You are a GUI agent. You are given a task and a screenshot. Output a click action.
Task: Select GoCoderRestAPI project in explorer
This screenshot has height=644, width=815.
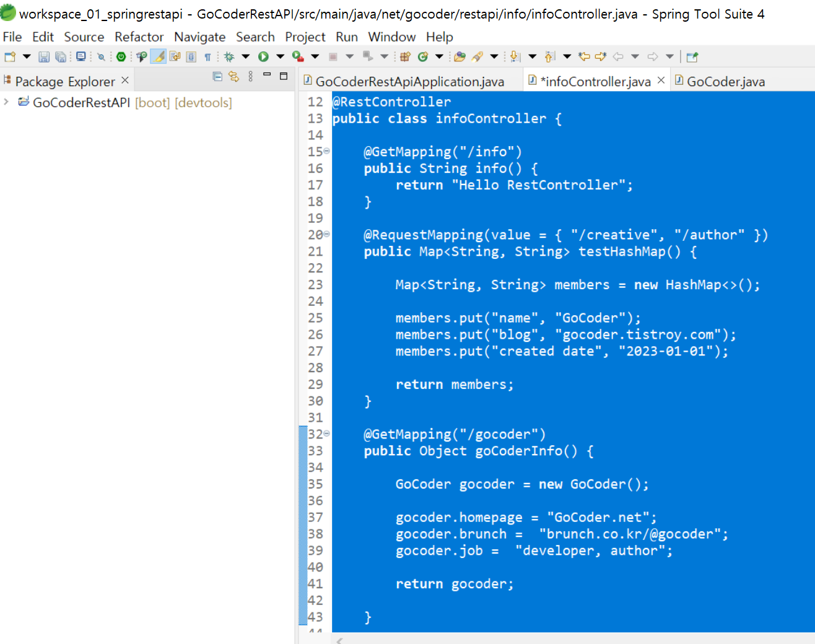tap(81, 102)
